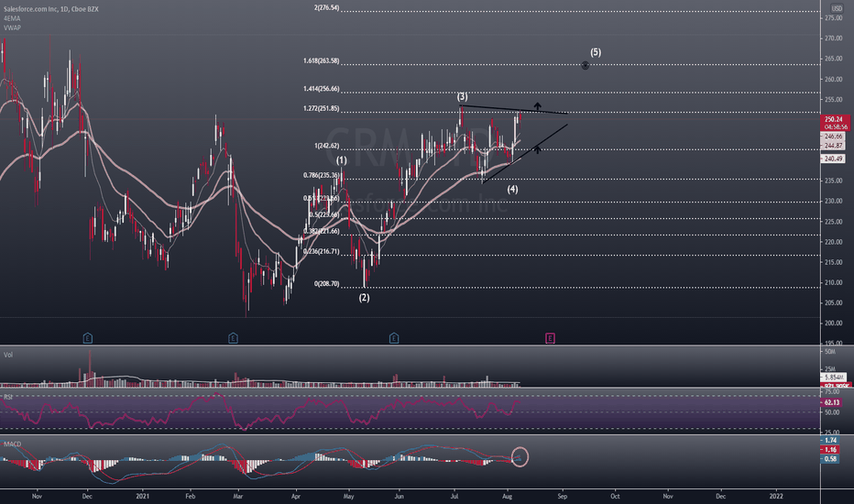Click the earnings E marker above Mar
The image size is (854, 504).
233,338
